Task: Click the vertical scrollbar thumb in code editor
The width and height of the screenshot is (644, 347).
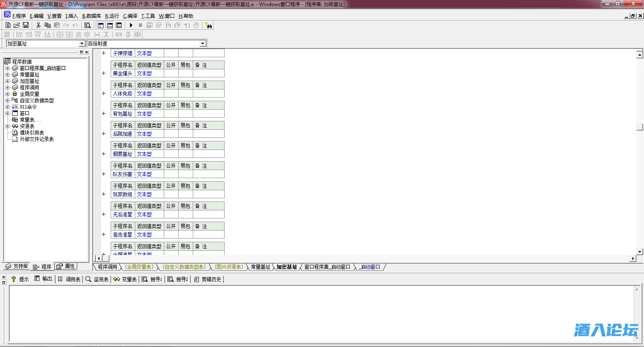Action: tap(640, 127)
